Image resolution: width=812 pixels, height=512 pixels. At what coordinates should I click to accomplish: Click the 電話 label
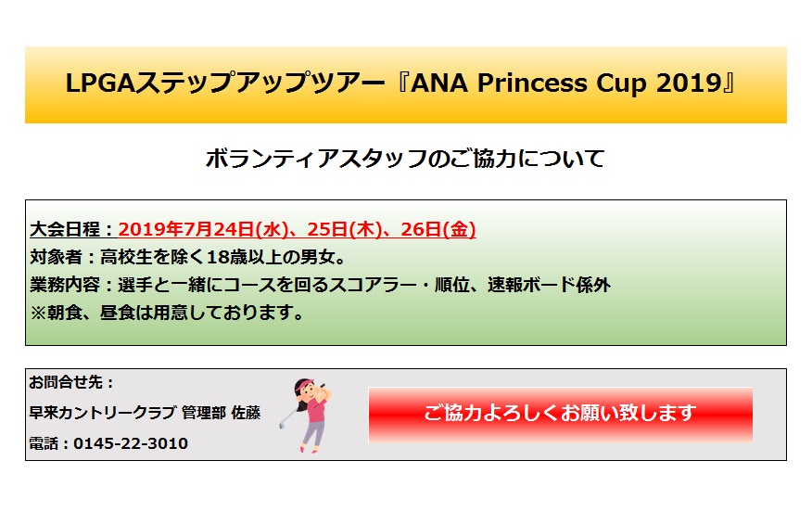(45, 444)
